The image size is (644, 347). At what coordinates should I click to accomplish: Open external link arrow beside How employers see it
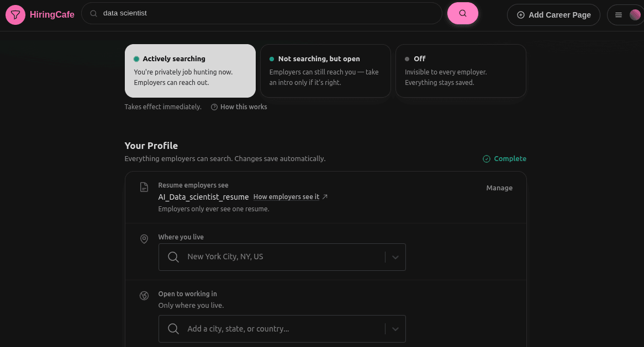point(325,197)
